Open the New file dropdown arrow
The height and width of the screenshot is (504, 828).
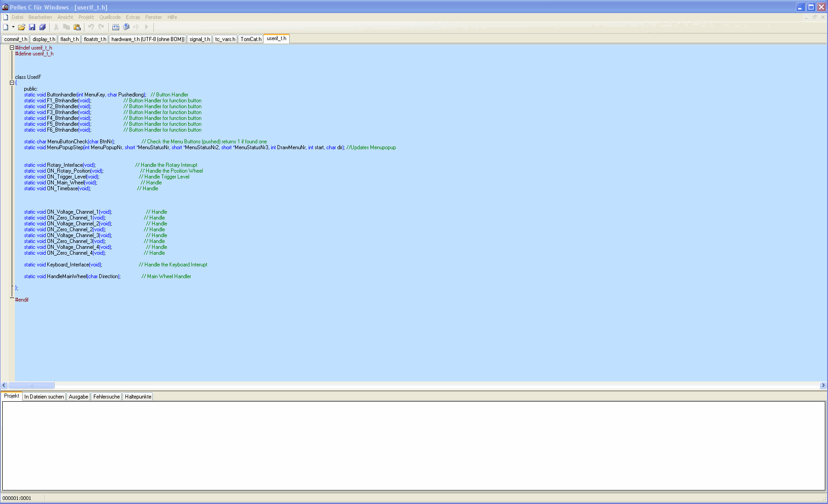point(13,27)
